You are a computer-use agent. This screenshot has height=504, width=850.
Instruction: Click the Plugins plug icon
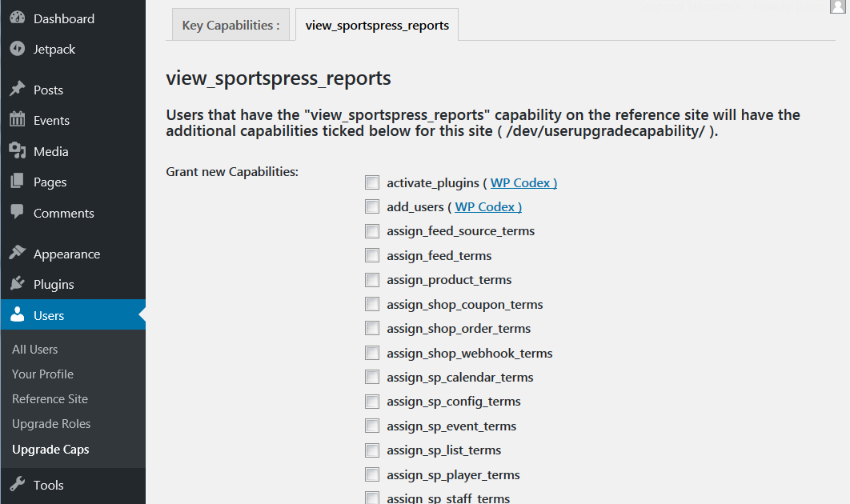[18, 283]
